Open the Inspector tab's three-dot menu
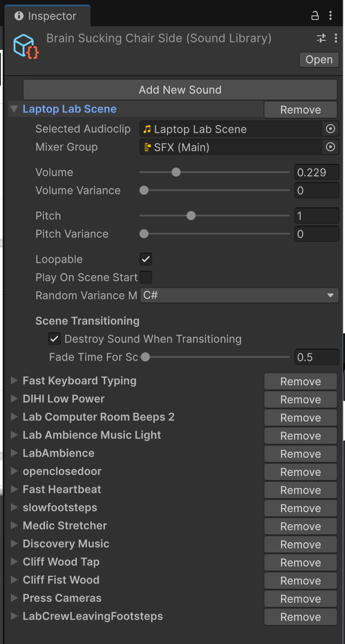This screenshot has height=644, width=345. (x=331, y=16)
